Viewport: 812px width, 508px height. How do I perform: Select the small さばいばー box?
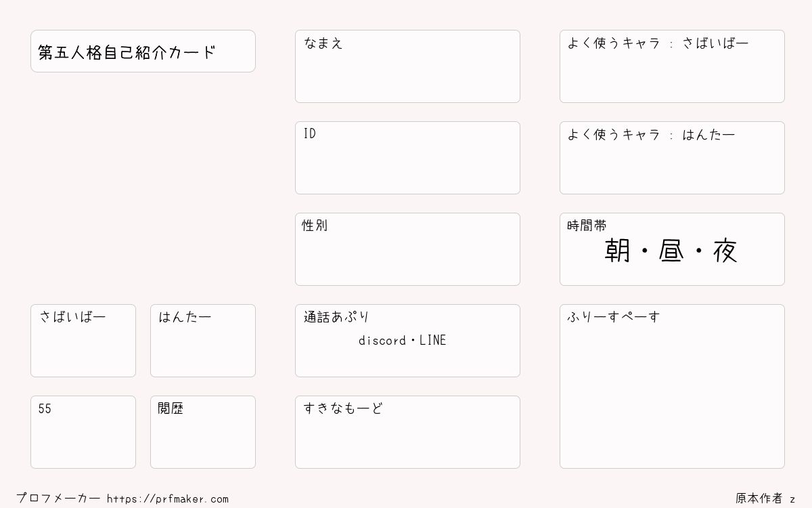(x=83, y=341)
